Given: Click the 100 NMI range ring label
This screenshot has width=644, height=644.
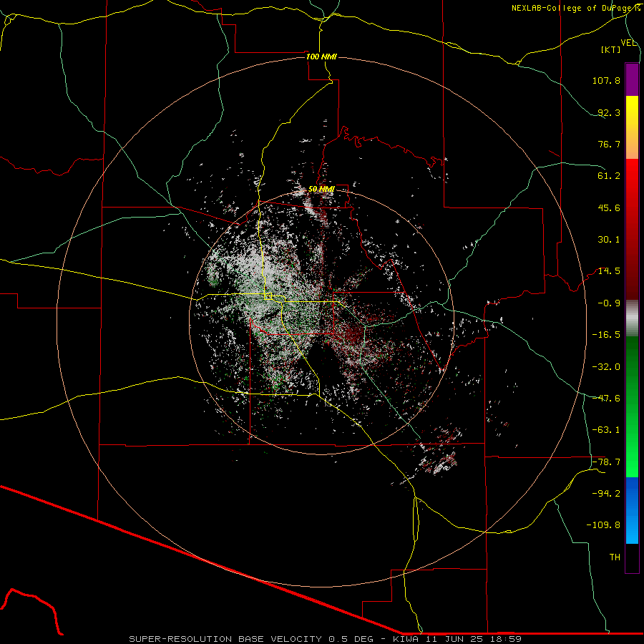Looking at the screenshot, I should 321,57.
